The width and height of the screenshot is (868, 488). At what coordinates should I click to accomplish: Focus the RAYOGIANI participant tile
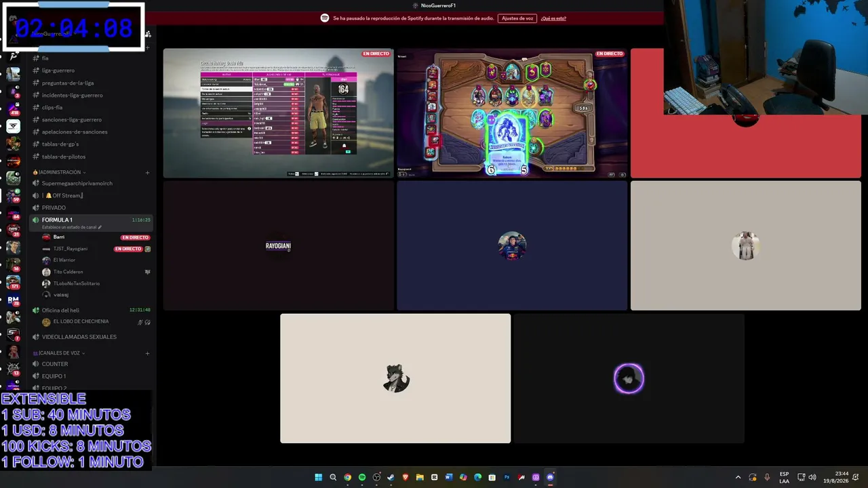[x=278, y=245]
